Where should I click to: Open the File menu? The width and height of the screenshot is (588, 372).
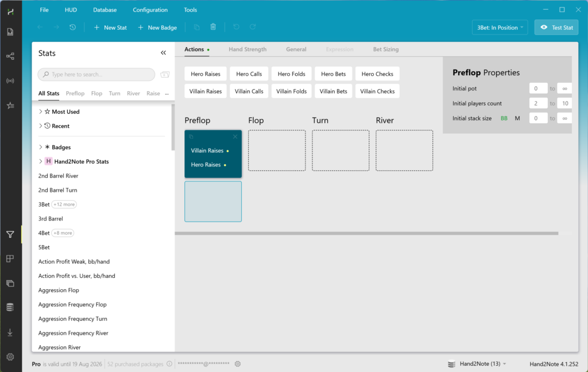tap(44, 10)
